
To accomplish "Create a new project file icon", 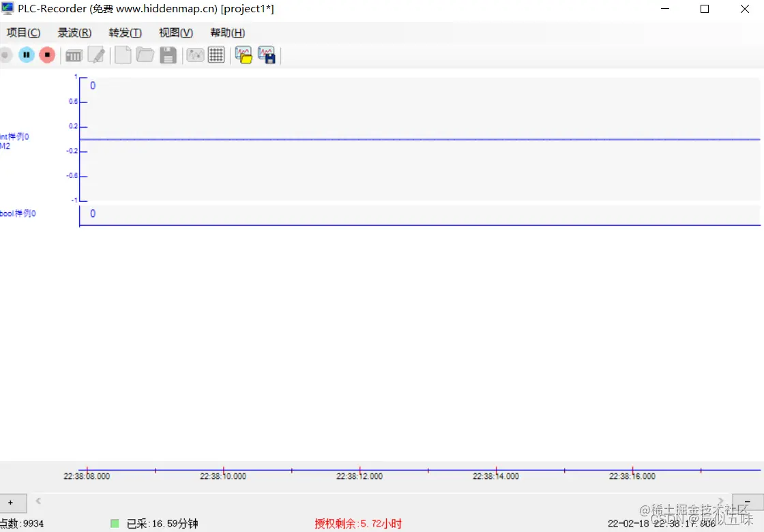I will [x=122, y=55].
